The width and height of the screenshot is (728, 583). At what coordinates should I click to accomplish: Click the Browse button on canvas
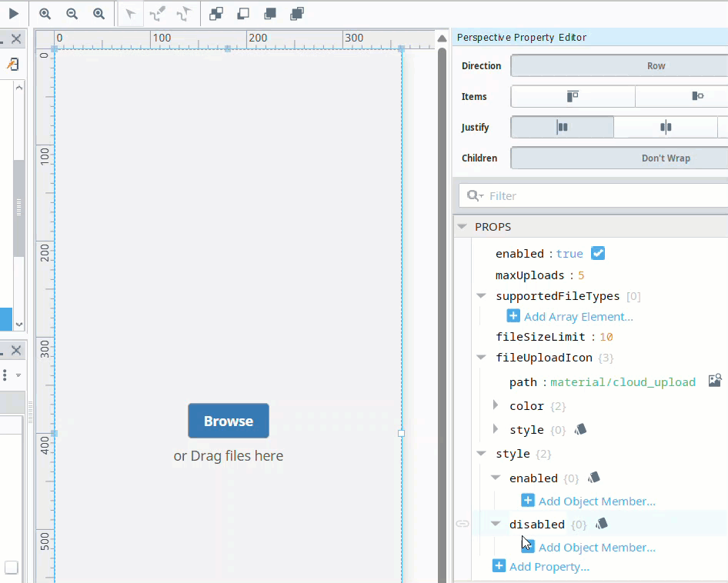pos(229,421)
